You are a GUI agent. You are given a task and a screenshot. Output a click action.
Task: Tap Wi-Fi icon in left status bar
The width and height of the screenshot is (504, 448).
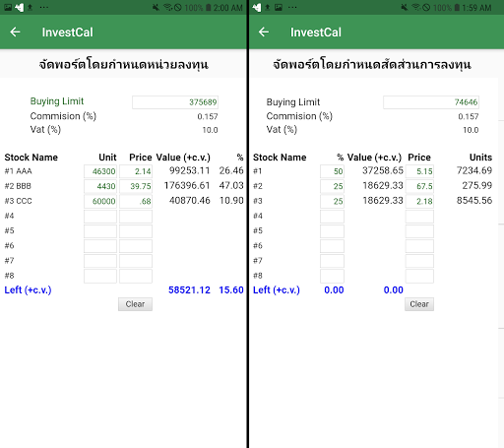167,7
